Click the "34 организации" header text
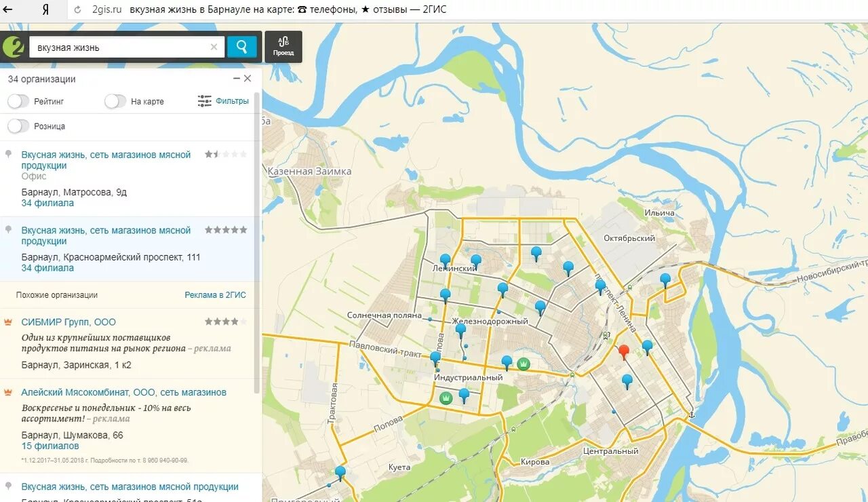Viewport: 868px width, 502px height. (42, 79)
